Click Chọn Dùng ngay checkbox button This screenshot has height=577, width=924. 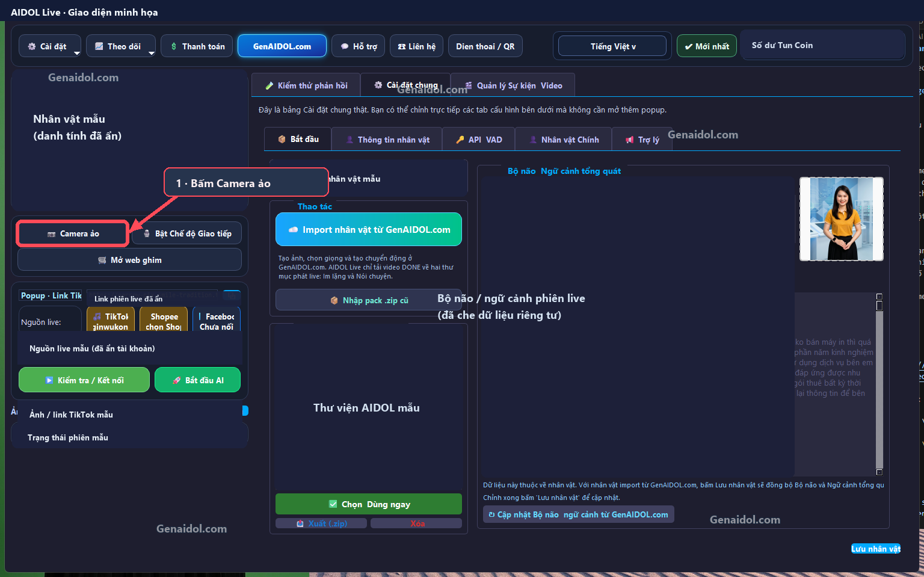click(369, 504)
